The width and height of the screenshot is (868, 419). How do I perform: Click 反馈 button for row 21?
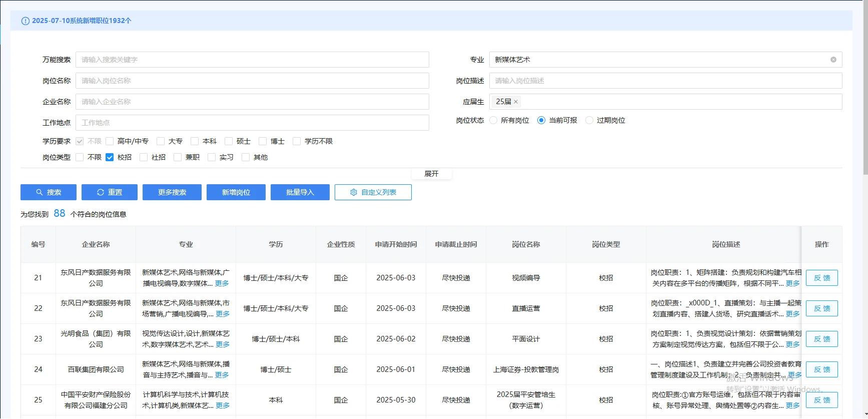[x=822, y=278]
